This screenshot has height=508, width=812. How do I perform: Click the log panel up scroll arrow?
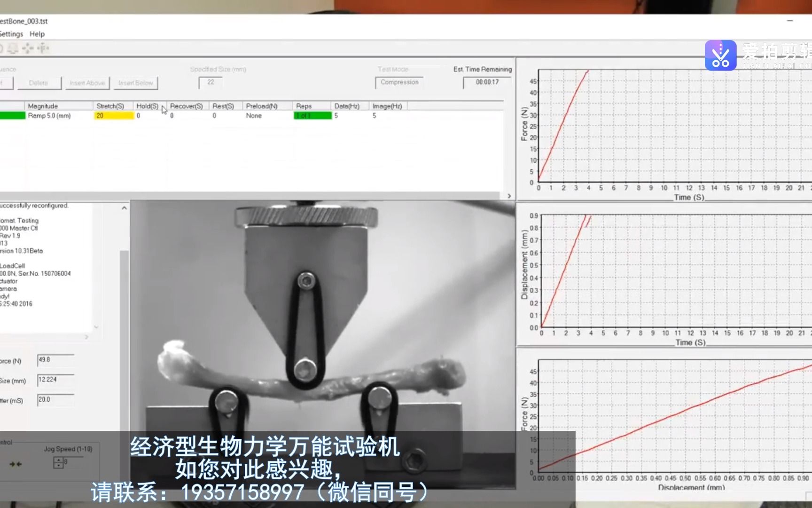click(124, 208)
